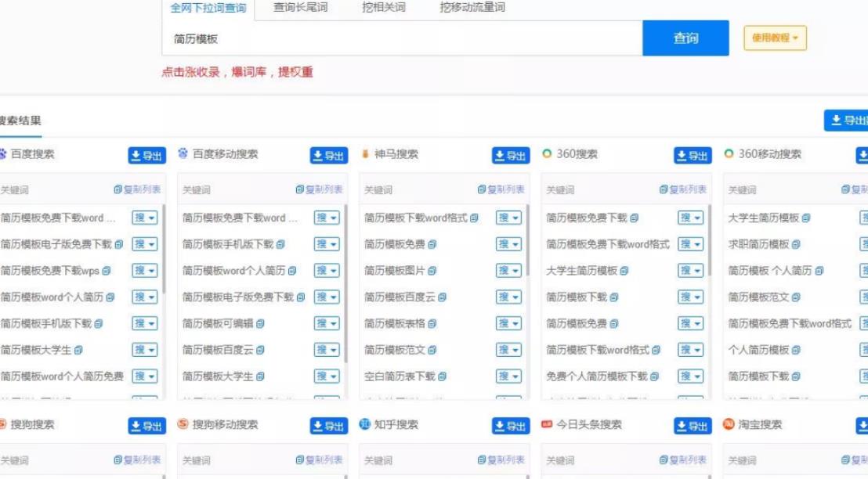The image size is (868, 479).
Task: Click keyword 简历模板免费下载word格式 in 360搜索
Action: pyautogui.click(x=608, y=244)
